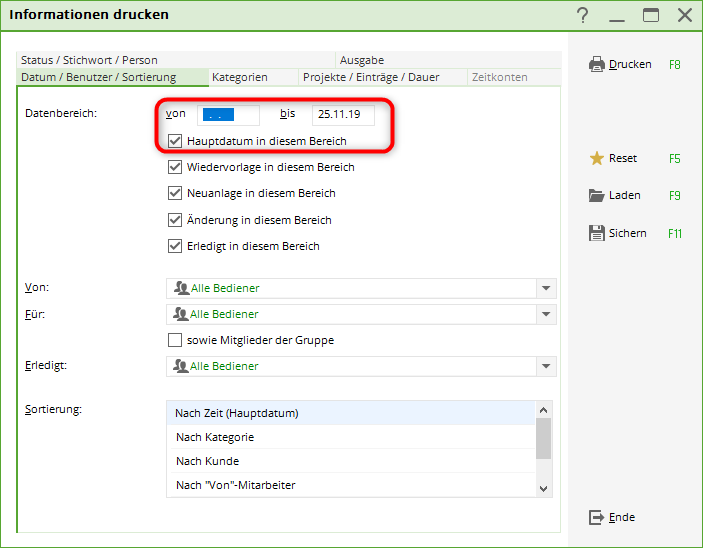Click the user icon in Erledigt field
Viewport: 703px width, 548px height.
(181, 366)
